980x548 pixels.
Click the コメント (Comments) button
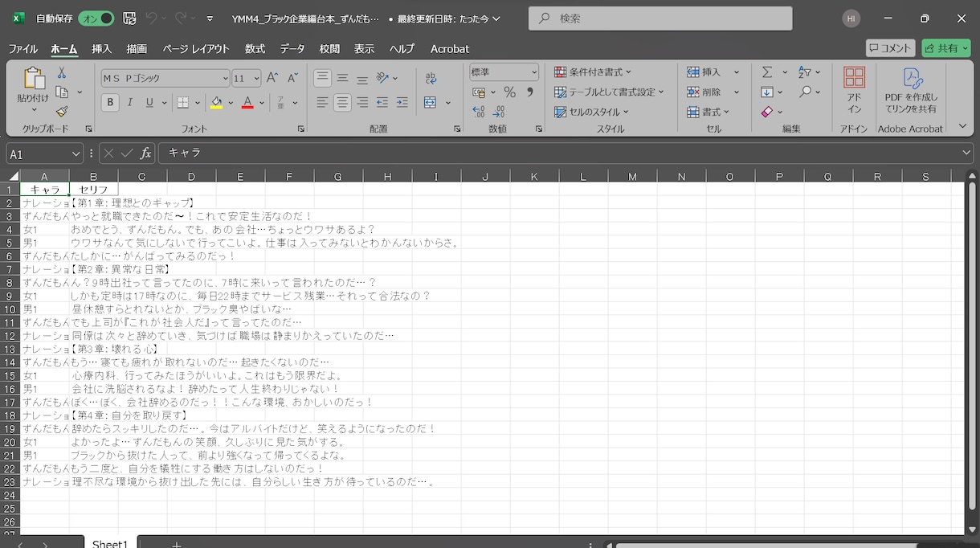(890, 48)
